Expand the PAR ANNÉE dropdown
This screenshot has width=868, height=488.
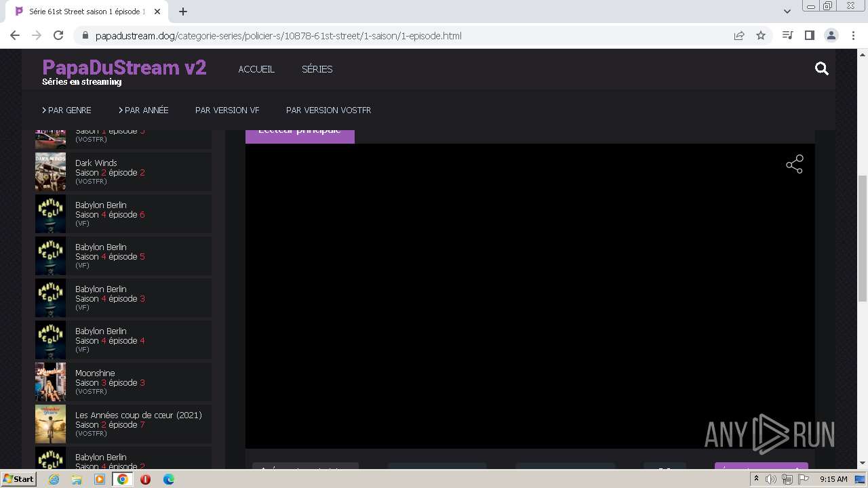tap(144, 110)
